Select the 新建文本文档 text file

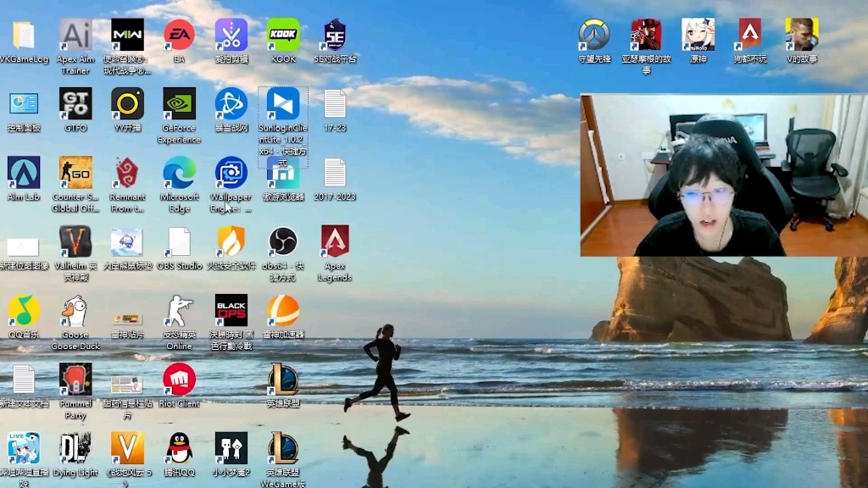click(x=23, y=380)
